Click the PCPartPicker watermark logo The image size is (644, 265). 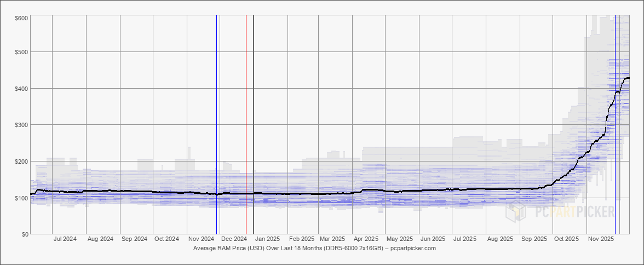pyautogui.click(x=560, y=212)
